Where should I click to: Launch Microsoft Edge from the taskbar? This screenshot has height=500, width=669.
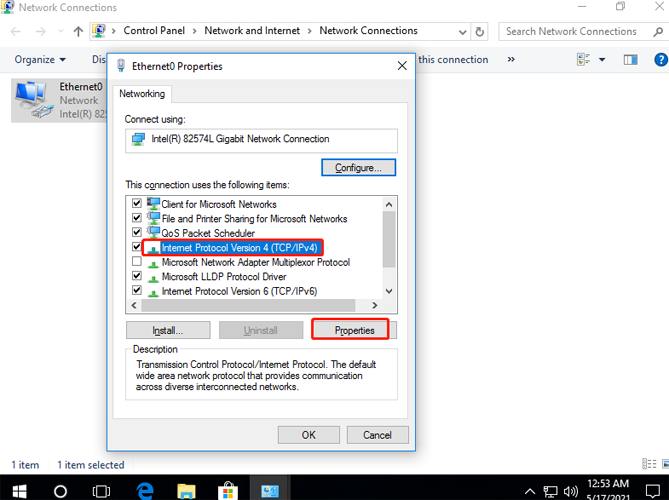(145, 491)
